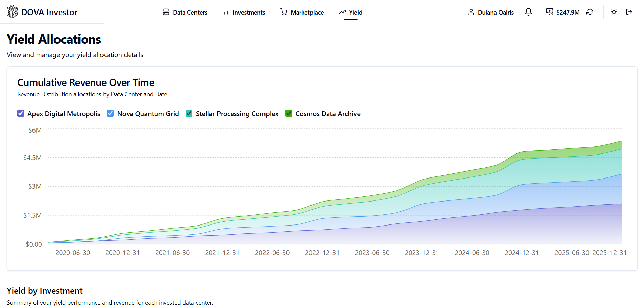644x308 pixels.
Task: Refresh balance using the sync icon
Action: click(x=590, y=12)
